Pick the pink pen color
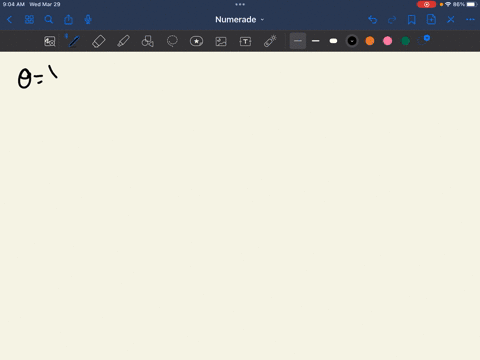The height and width of the screenshot is (360, 480). click(x=387, y=41)
